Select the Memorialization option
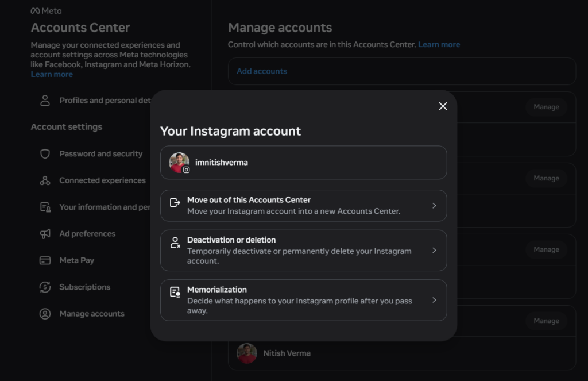The height and width of the screenshot is (381, 588). click(303, 300)
